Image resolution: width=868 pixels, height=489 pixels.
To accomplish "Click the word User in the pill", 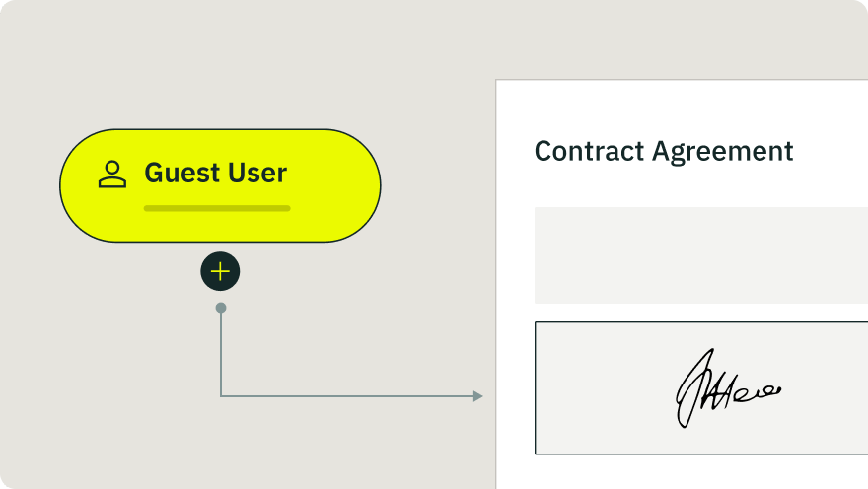I will pyautogui.click(x=257, y=173).
